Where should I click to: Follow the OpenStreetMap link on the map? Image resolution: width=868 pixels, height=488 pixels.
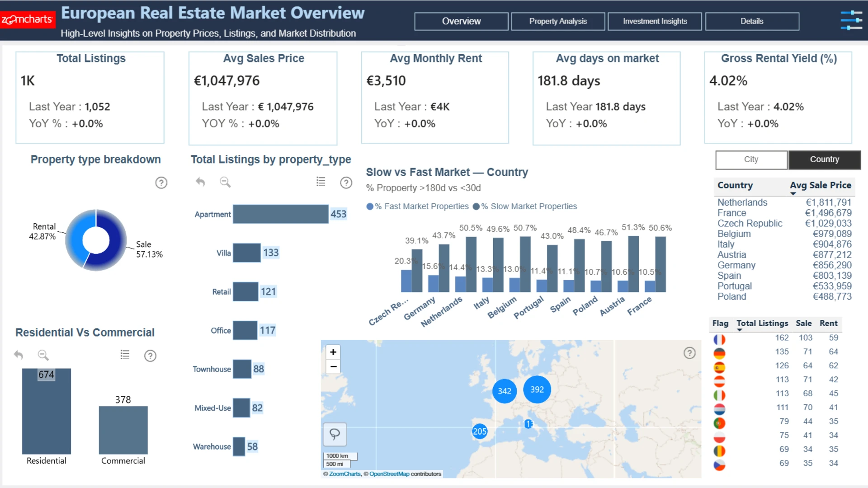coord(389,474)
